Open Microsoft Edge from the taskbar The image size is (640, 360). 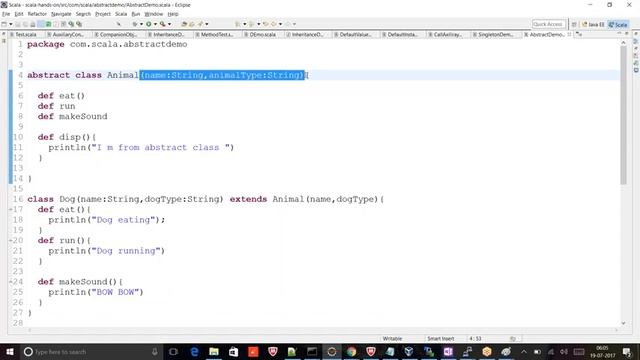click(194, 351)
